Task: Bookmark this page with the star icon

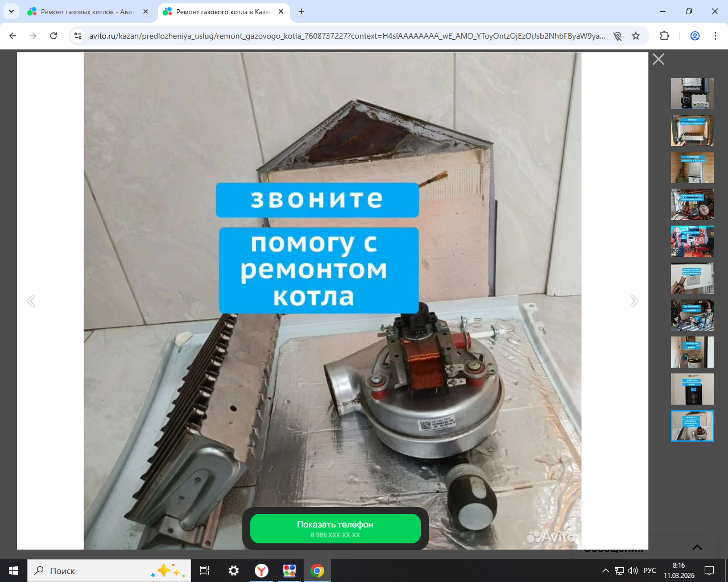Action: tap(636, 36)
